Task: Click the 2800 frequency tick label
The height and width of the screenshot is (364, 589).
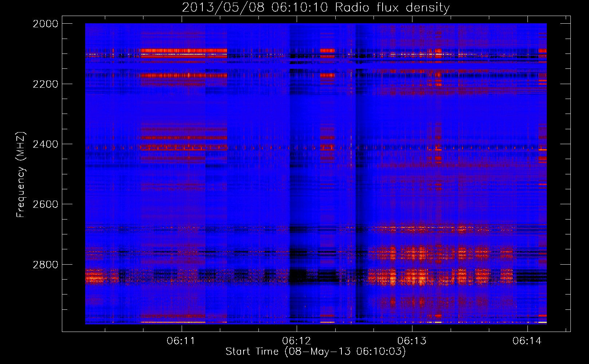Action: [46, 265]
